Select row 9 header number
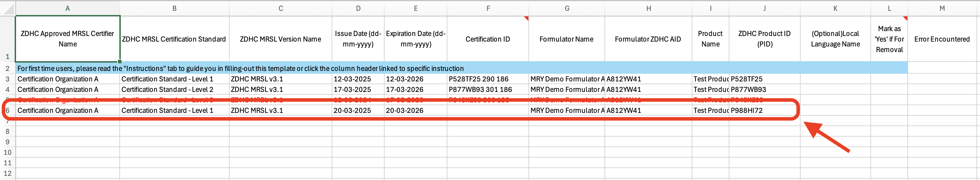This screenshot has width=980, height=180. 8,142
